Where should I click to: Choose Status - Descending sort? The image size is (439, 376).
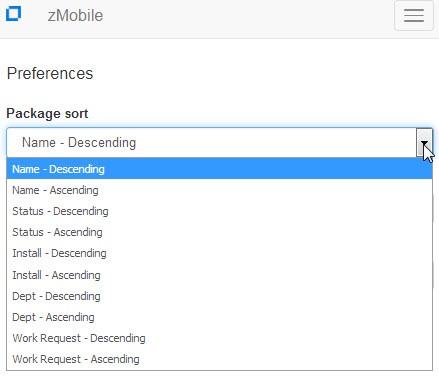click(219, 211)
